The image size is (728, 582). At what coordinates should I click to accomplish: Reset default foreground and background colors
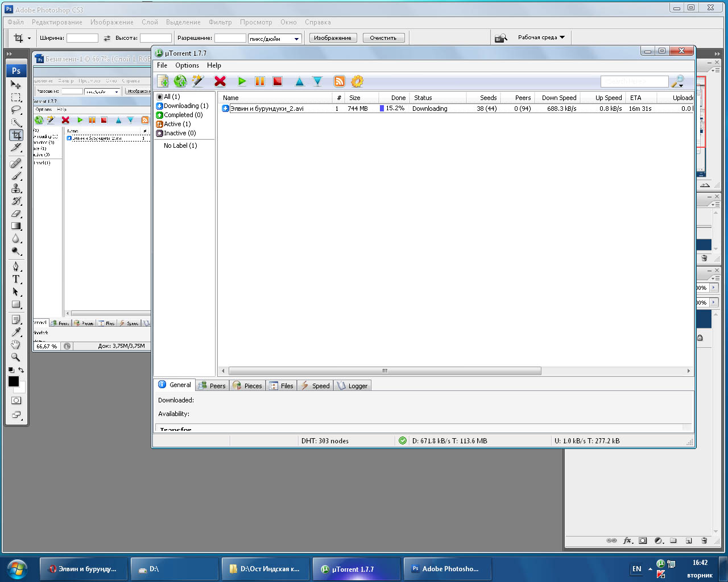pyautogui.click(x=11, y=370)
